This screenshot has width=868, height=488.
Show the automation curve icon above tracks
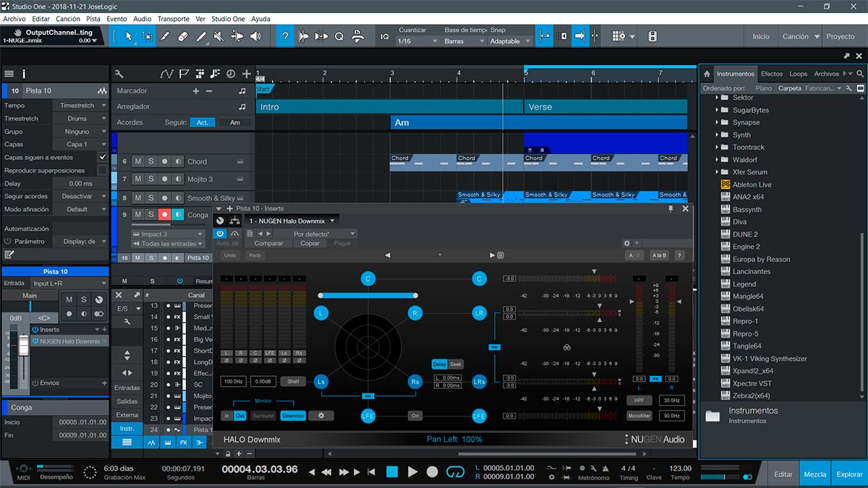click(x=167, y=74)
